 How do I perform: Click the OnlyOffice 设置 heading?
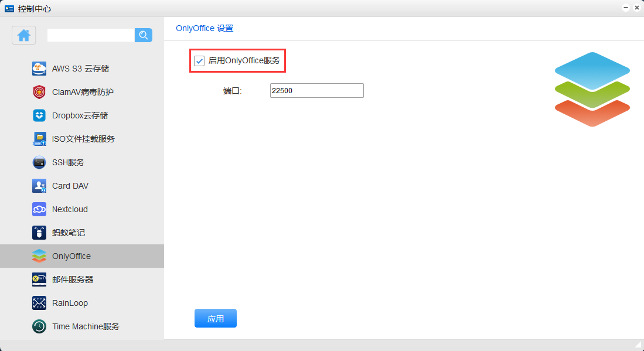[205, 28]
